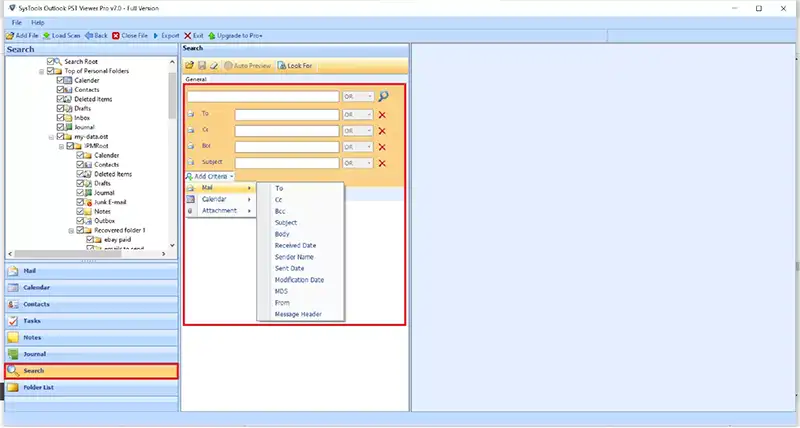Image resolution: width=800 pixels, height=428 pixels.
Task: Remove the Cc criteria row with red X
Action: click(x=382, y=131)
